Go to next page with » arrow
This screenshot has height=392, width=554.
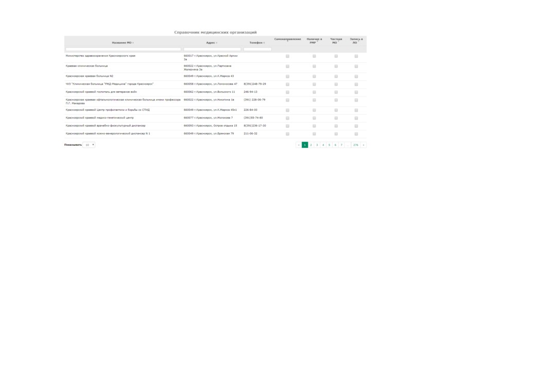point(363,145)
